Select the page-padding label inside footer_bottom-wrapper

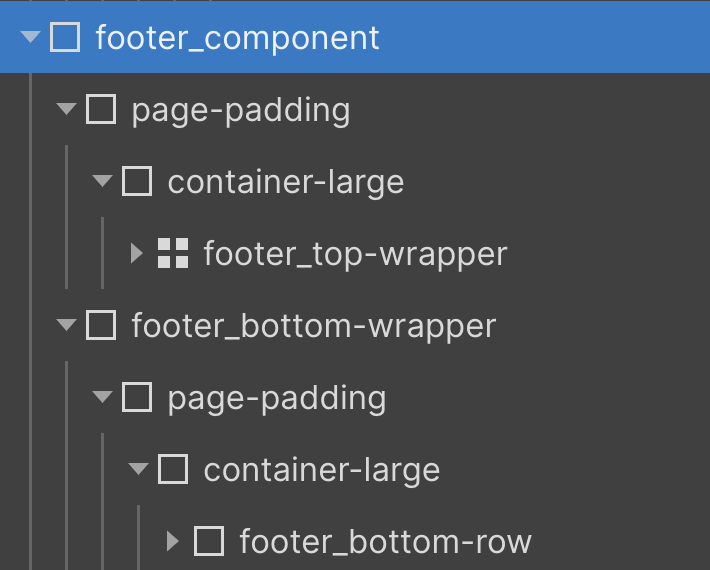(x=277, y=399)
